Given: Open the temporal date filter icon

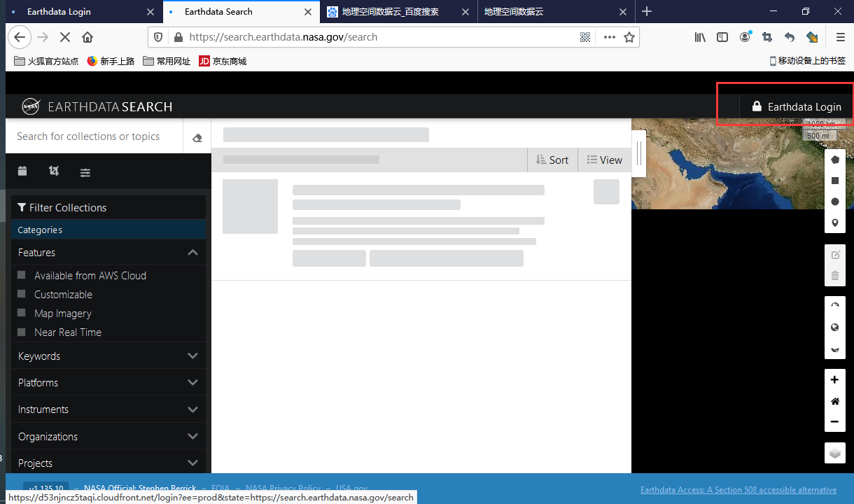Looking at the screenshot, I should (22, 171).
